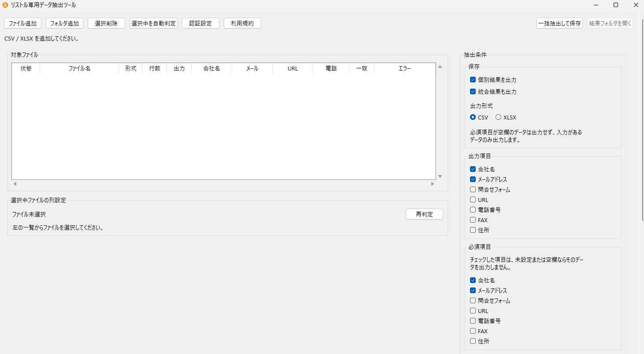Enable 問合せフォーム in 出力項目
The image size is (644, 354).
[x=473, y=190]
